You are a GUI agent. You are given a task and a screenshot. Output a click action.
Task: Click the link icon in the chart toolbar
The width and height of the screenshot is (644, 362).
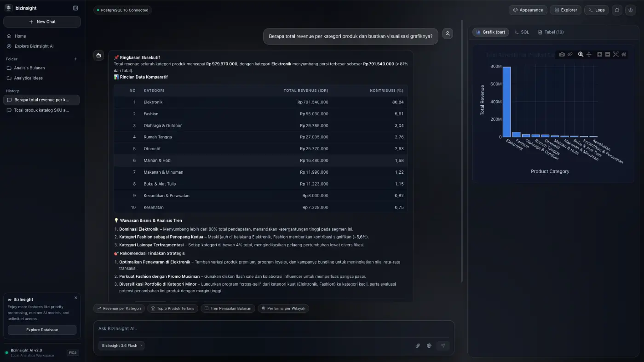[570, 54]
